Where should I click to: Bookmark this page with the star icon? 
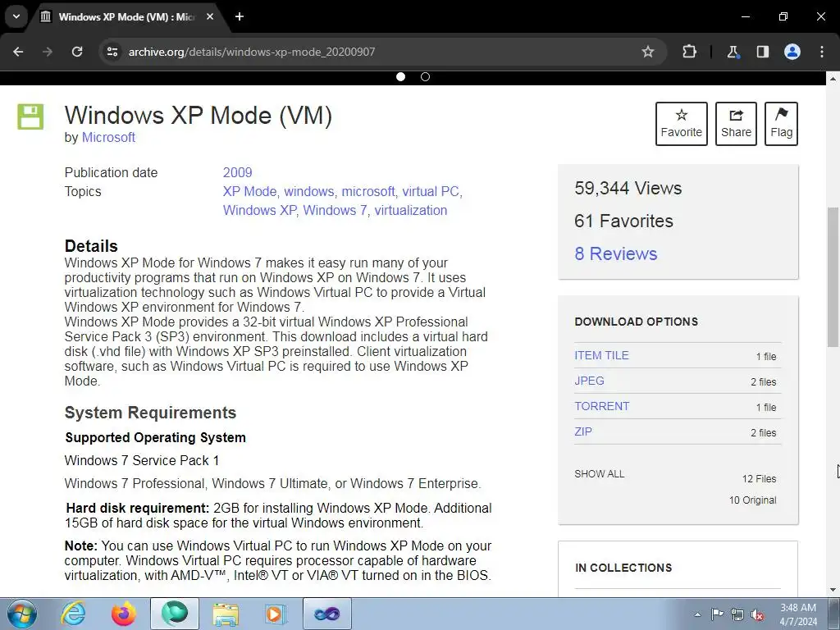[x=648, y=52]
